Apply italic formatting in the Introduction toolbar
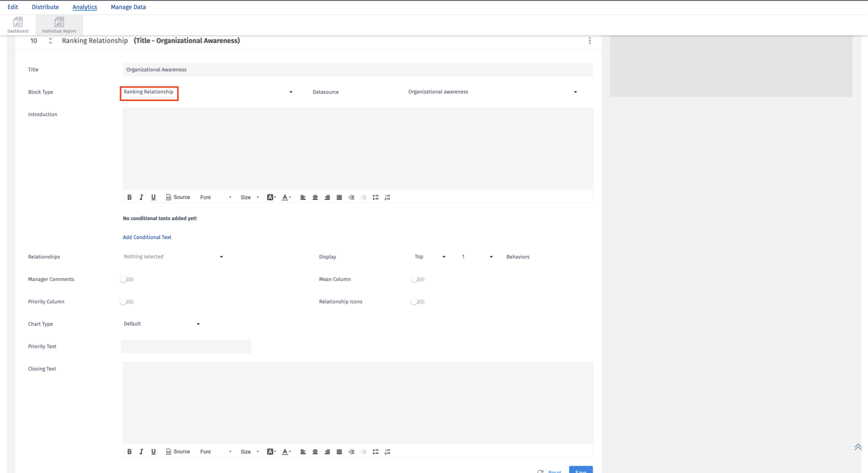868x473 pixels. [x=141, y=197]
